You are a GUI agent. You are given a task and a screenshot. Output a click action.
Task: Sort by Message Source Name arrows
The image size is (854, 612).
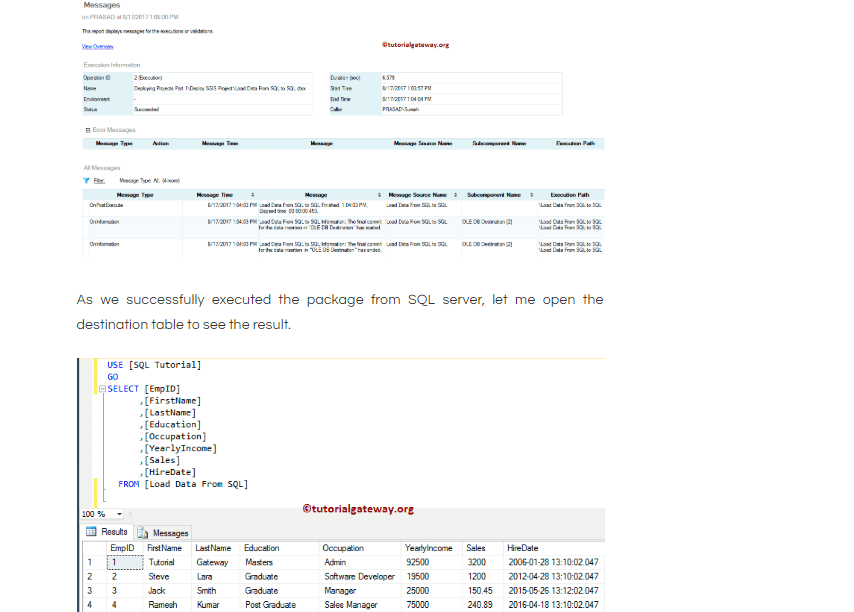(x=455, y=195)
